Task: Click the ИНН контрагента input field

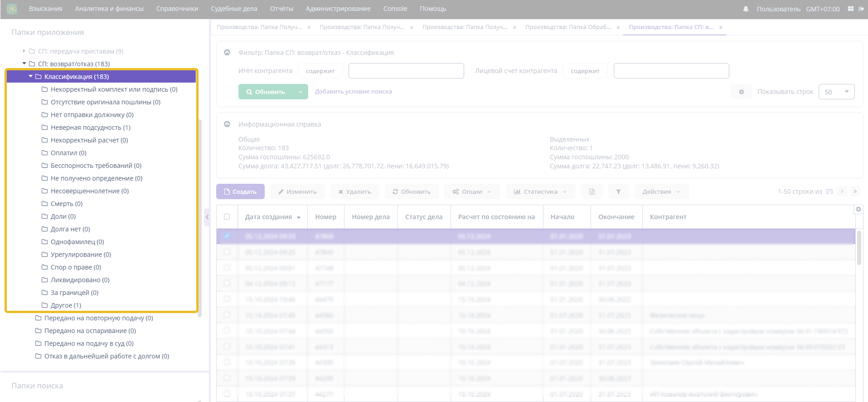Action: pos(406,71)
